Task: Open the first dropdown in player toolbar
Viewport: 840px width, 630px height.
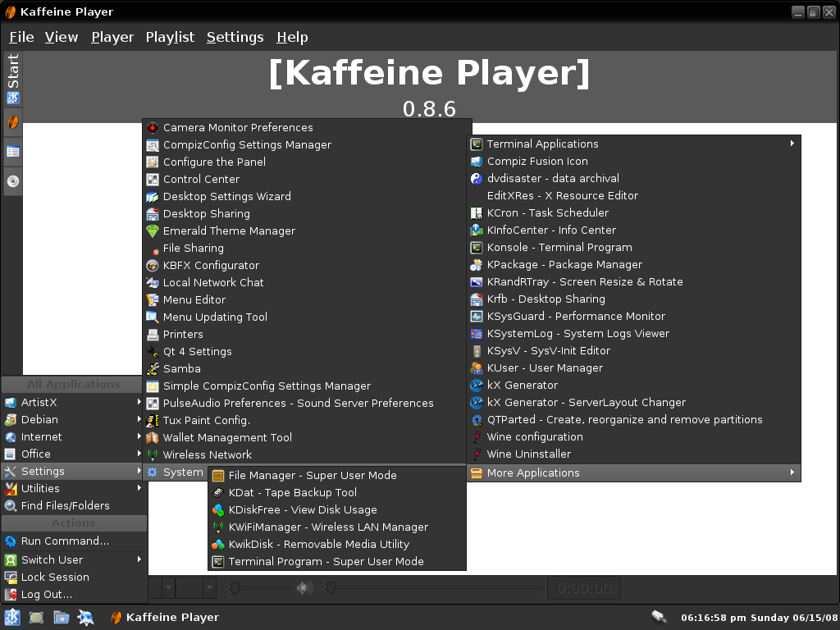Action: point(168,587)
